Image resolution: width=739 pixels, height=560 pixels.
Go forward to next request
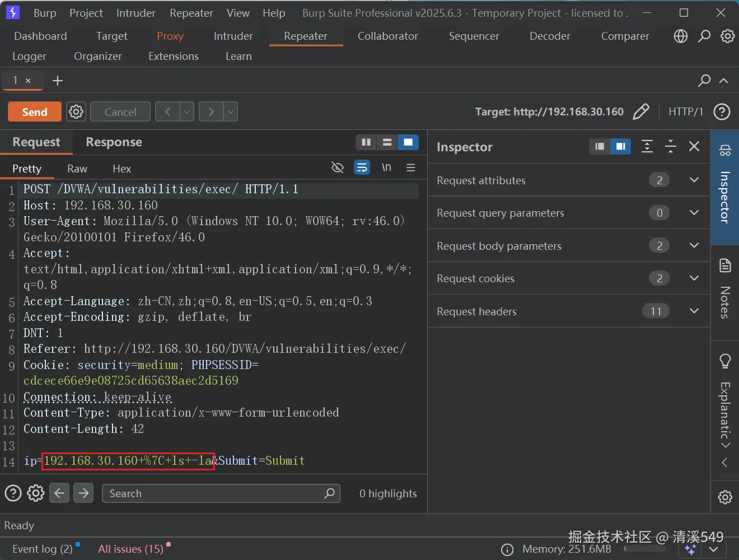(211, 111)
